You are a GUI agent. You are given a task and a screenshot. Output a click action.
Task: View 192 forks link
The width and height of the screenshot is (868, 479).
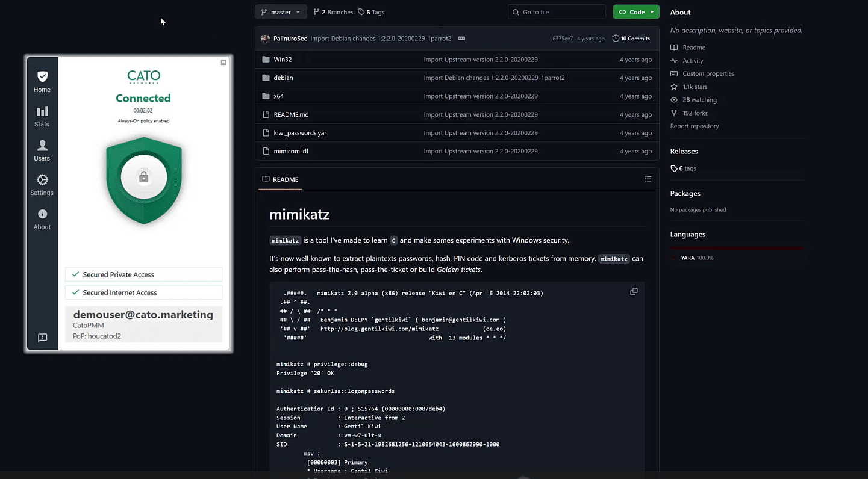(x=689, y=113)
